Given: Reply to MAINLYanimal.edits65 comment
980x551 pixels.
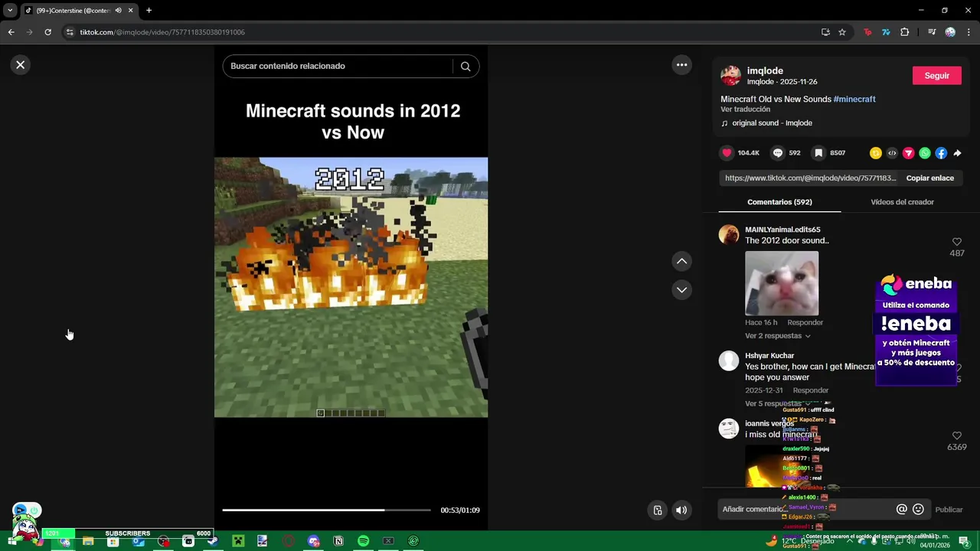Looking at the screenshot, I should 805,323.
